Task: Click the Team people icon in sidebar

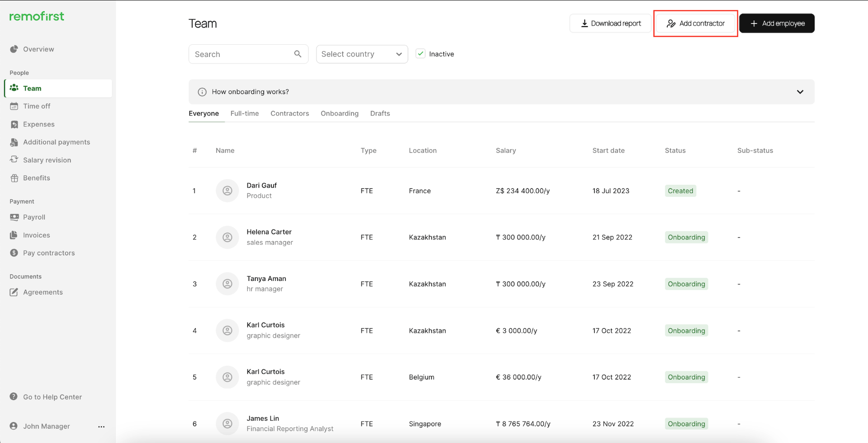Action: [x=14, y=88]
